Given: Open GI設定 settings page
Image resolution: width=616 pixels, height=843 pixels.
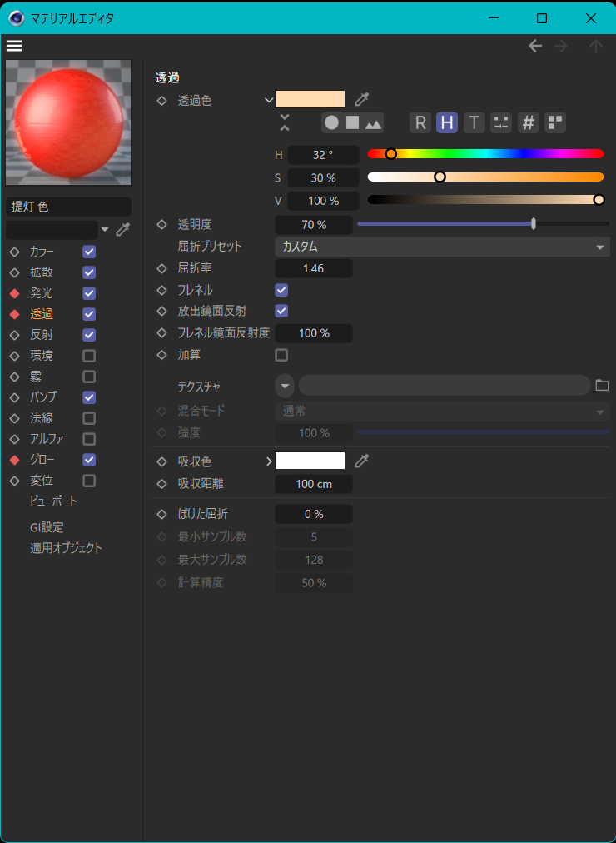Looking at the screenshot, I should [47, 527].
